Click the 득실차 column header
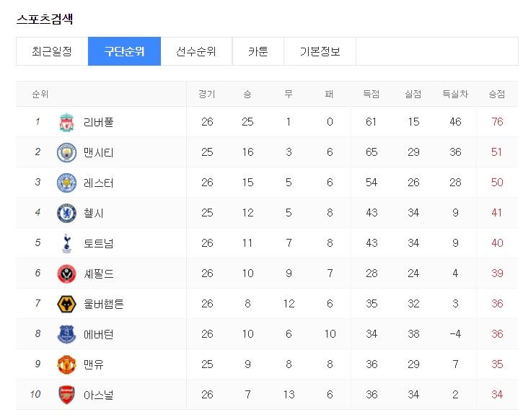The width and height of the screenshot is (523, 420). pos(455,94)
